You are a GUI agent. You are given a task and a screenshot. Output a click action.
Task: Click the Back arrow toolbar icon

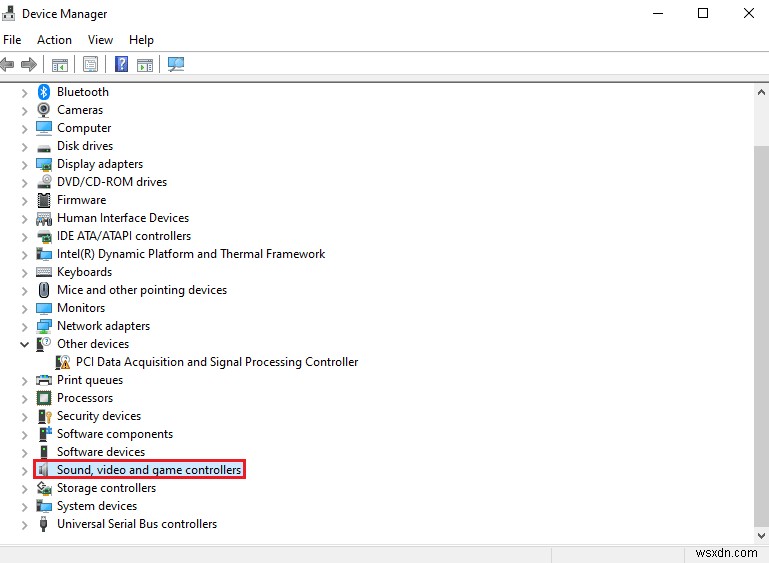[7, 64]
